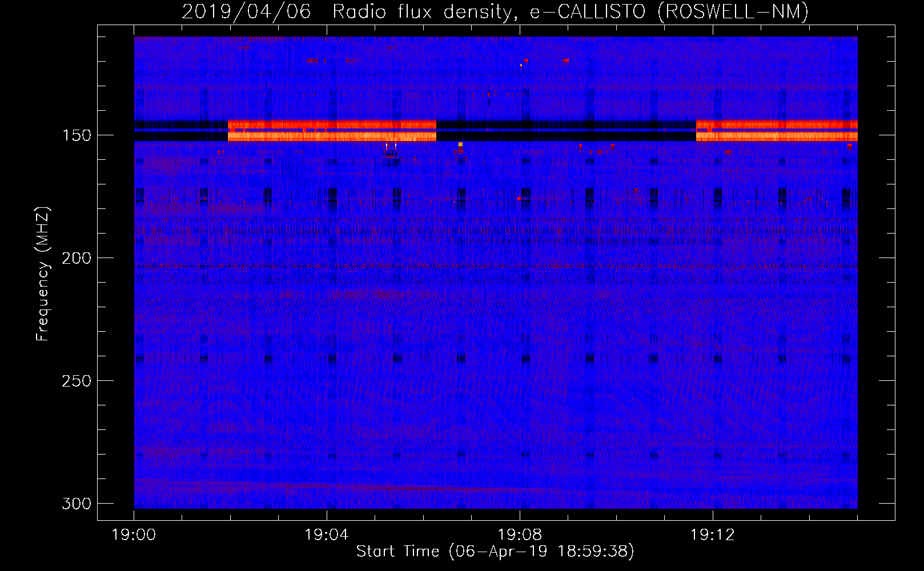Select the 19:08 time tick label

[x=520, y=535]
